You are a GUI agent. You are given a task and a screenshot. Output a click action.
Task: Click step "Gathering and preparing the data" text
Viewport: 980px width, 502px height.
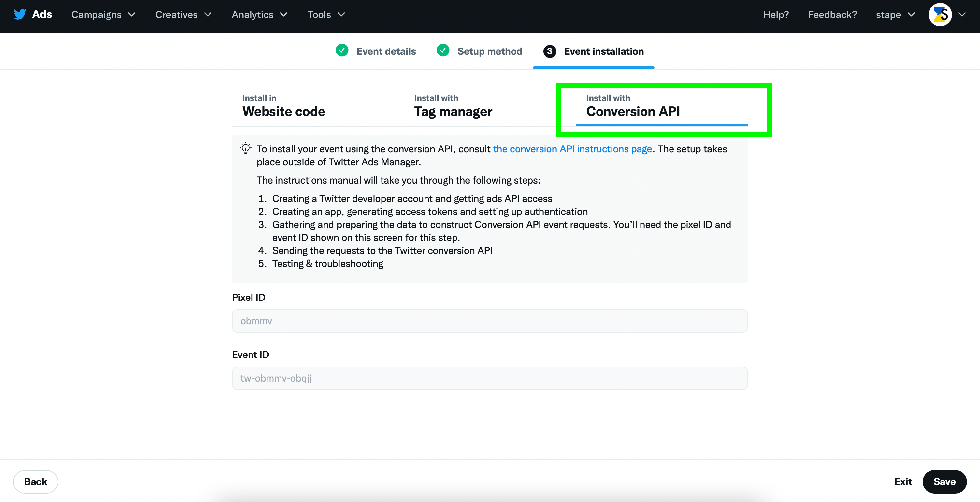(x=501, y=231)
